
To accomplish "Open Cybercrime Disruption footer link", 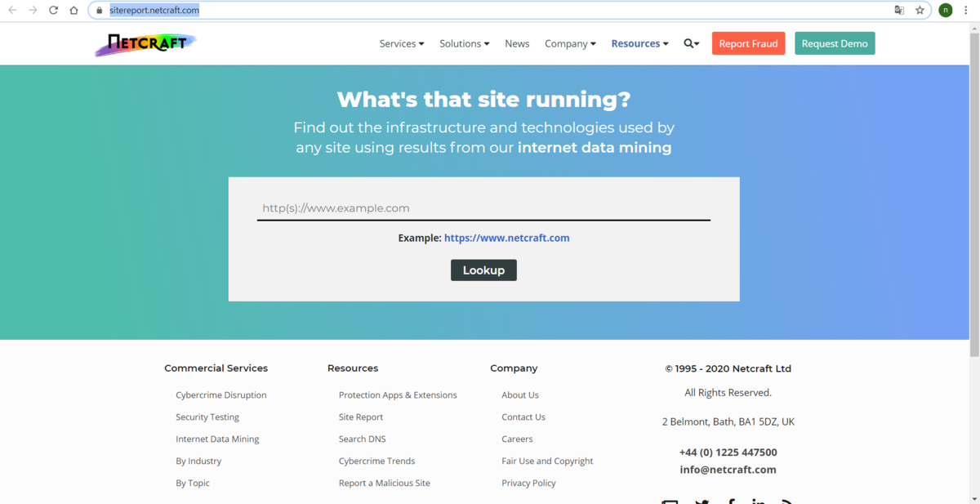I will tap(221, 395).
